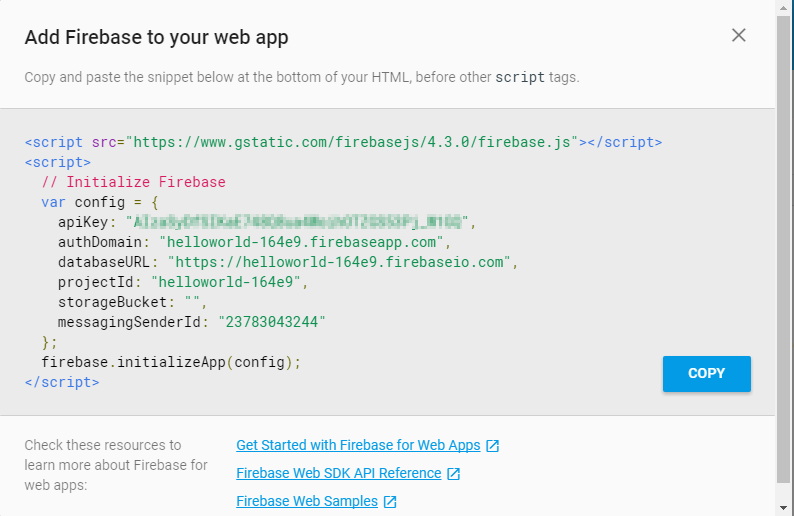Open Firebase Web SDK API Reference link
Viewport: 794px width, 516px height.
click(338, 473)
